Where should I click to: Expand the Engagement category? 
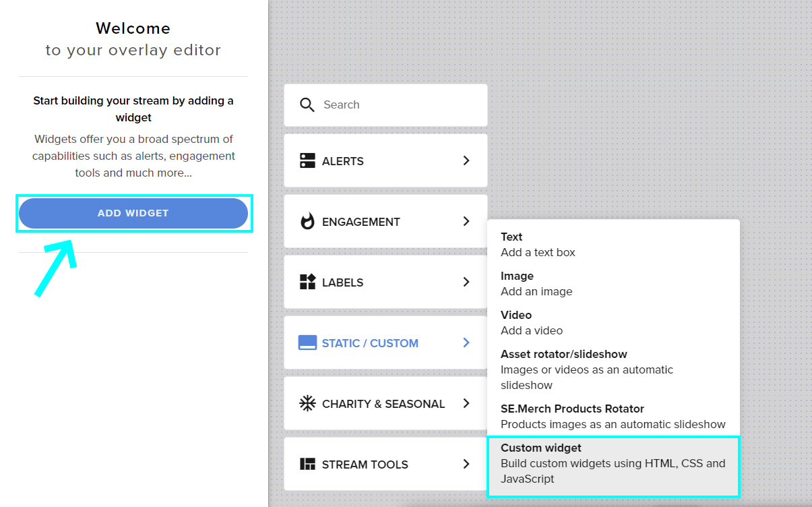(466, 221)
